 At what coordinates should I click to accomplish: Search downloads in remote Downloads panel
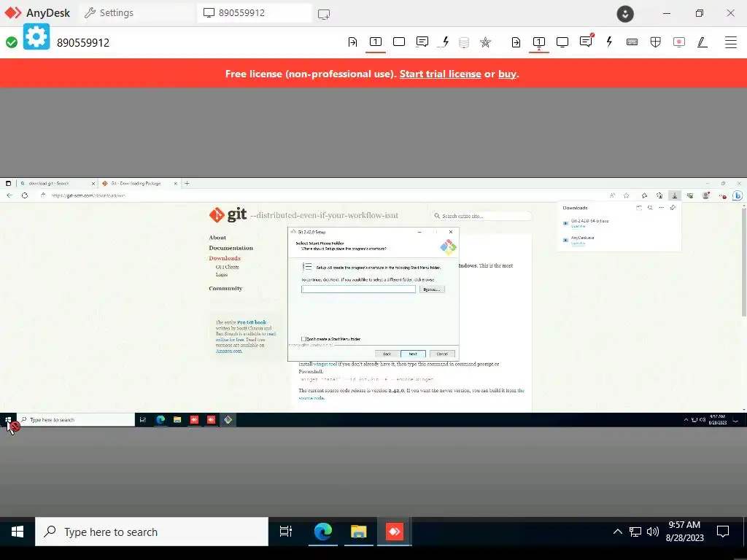tap(650, 208)
